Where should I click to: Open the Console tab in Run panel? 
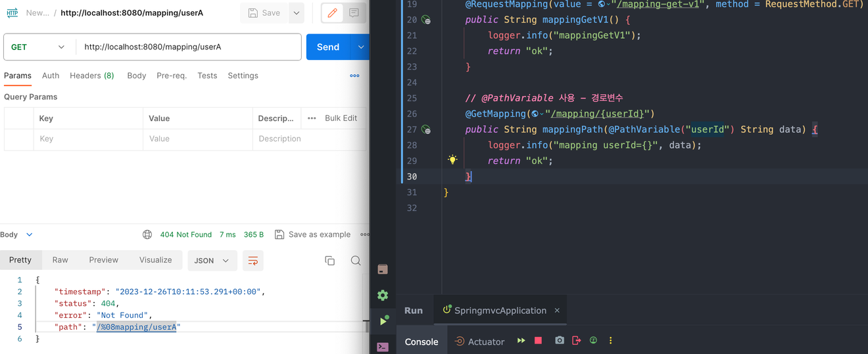click(x=422, y=341)
